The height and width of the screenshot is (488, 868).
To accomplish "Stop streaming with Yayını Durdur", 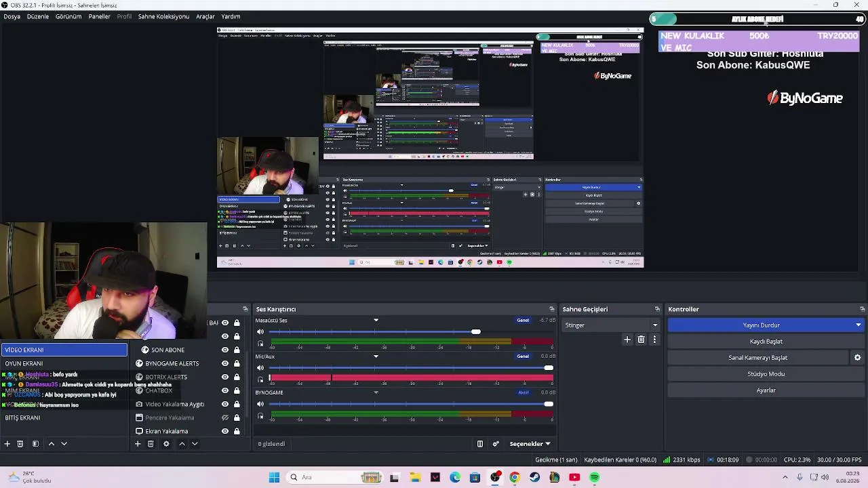I will point(761,325).
